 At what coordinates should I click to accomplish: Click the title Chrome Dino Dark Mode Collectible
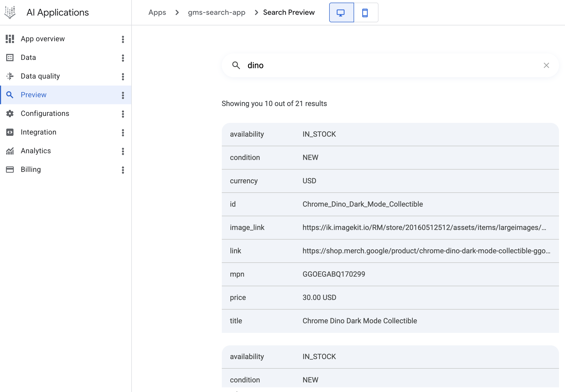coord(360,321)
